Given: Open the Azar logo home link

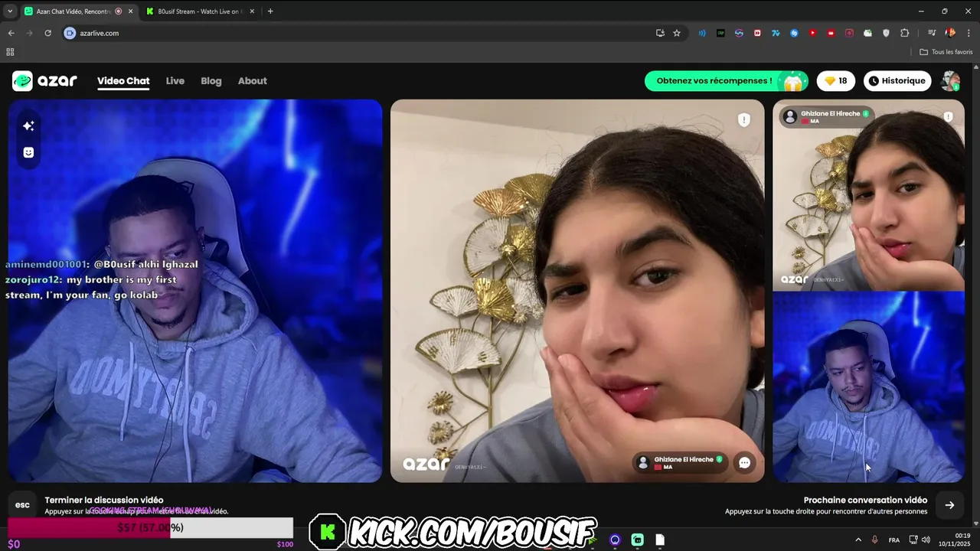Looking at the screenshot, I should pos(44,80).
